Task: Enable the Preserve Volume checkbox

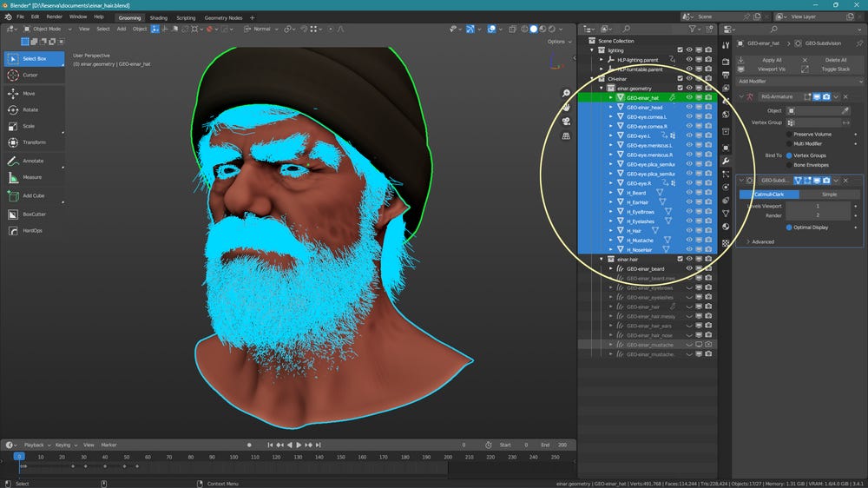Action: [789, 134]
